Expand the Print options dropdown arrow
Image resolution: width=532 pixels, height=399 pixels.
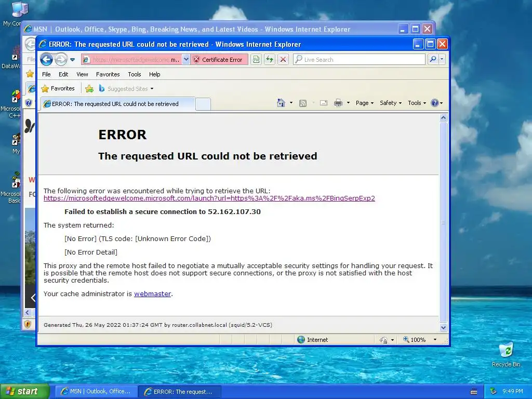[x=348, y=103]
